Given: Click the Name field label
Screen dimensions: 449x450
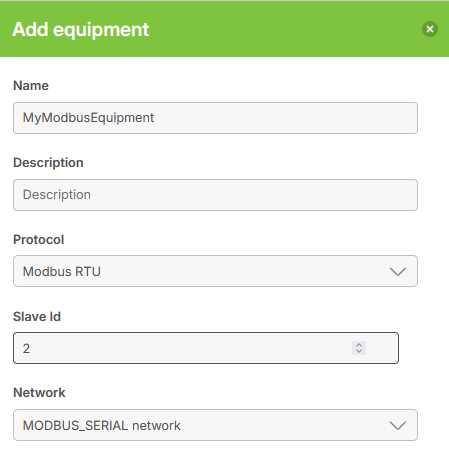Looking at the screenshot, I should (x=31, y=86).
